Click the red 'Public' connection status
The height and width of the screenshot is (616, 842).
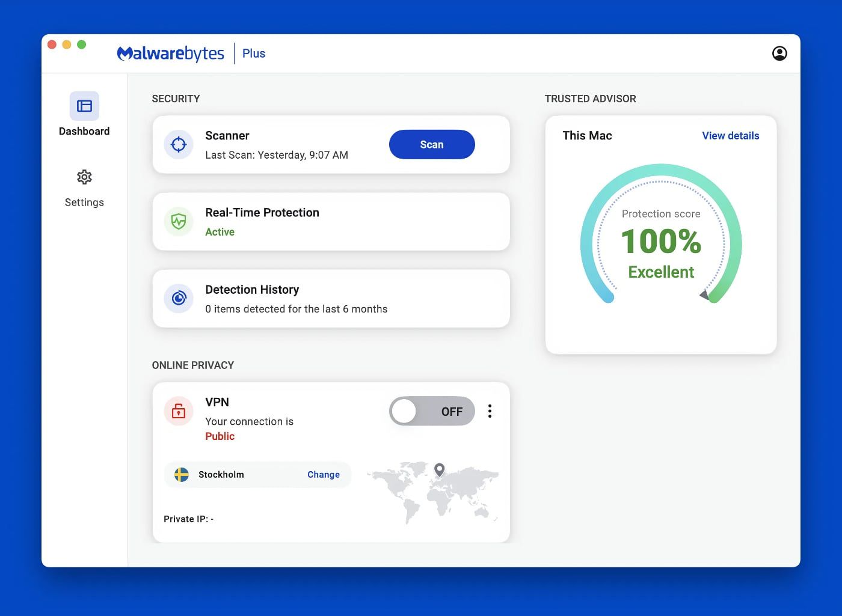coord(220,436)
